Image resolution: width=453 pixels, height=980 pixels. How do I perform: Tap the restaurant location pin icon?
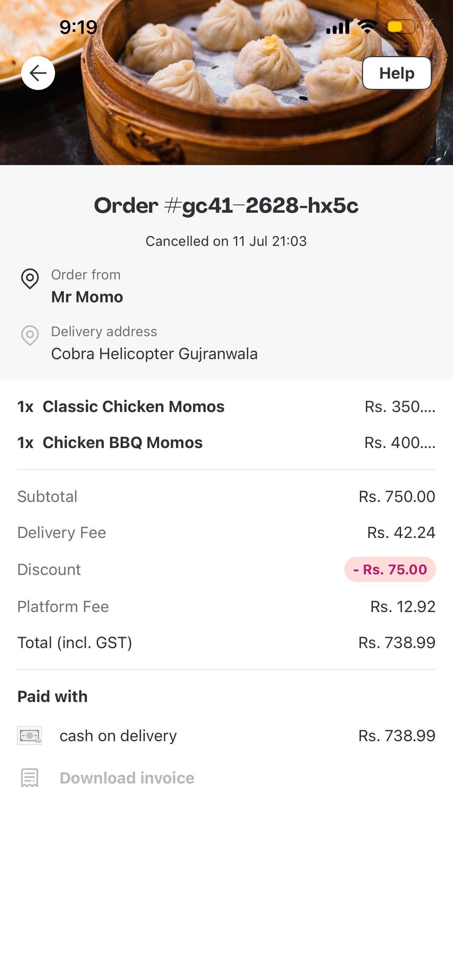pyautogui.click(x=30, y=279)
